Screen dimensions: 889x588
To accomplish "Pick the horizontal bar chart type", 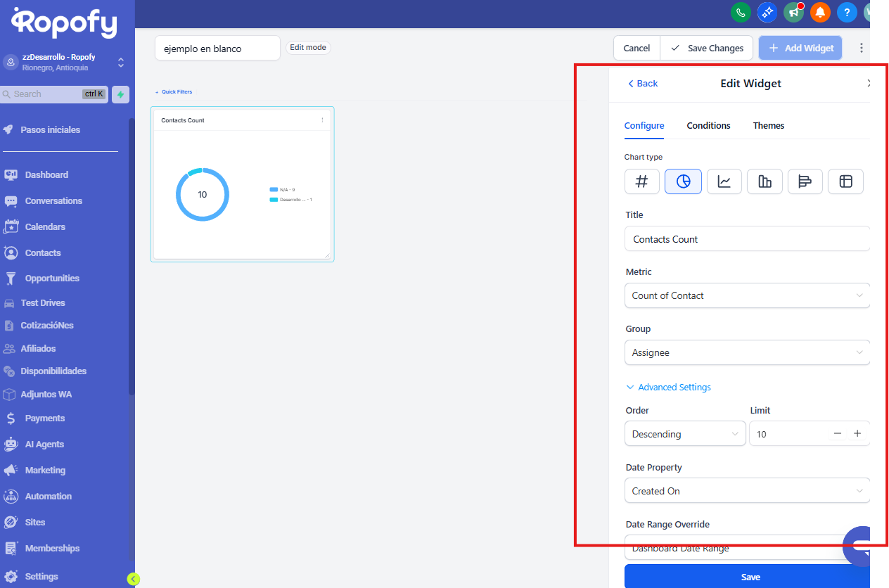I will (x=805, y=181).
